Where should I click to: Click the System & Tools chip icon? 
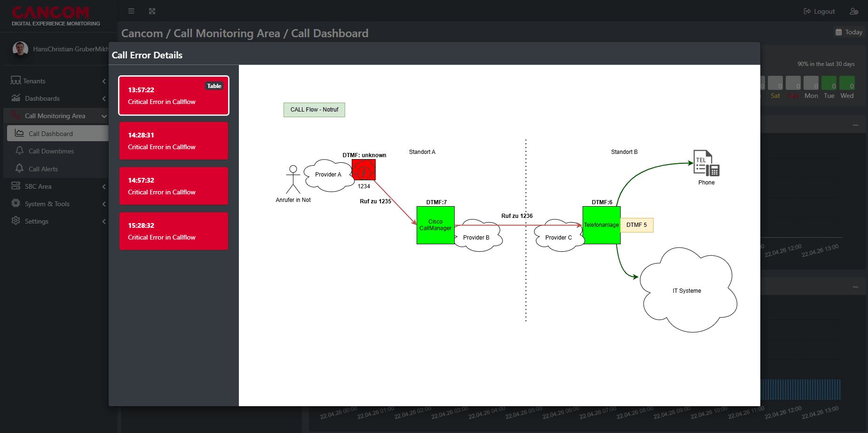[x=16, y=203]
